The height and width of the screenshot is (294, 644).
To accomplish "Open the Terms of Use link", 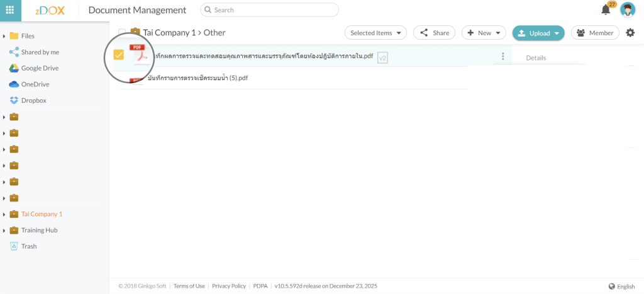I will point(189,286).
